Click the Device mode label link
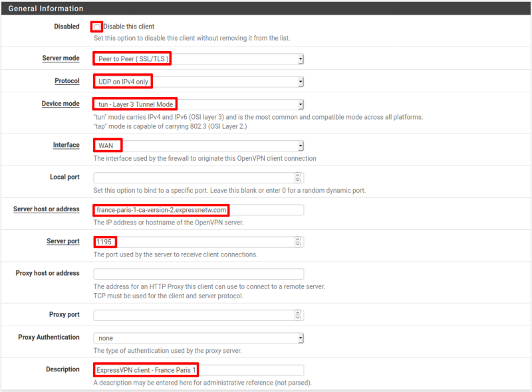Screen dimensions: 532x392 pyautogui.click(x=61, y=104)
